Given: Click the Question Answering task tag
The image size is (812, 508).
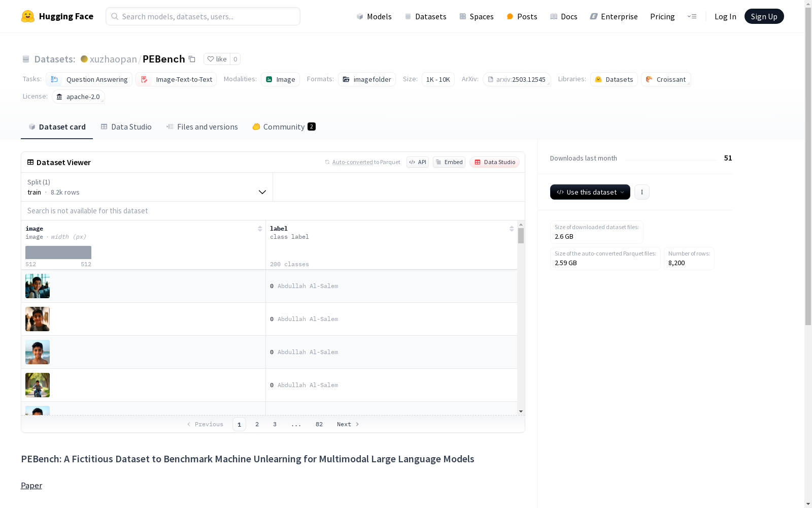Looking at the screenshot, I should (x=89, y=79).
